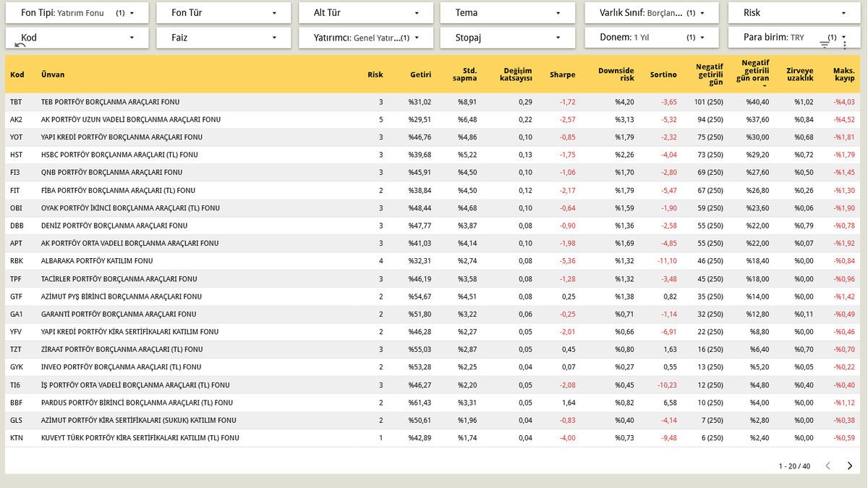Click the TZT fund code

point(16,349)
